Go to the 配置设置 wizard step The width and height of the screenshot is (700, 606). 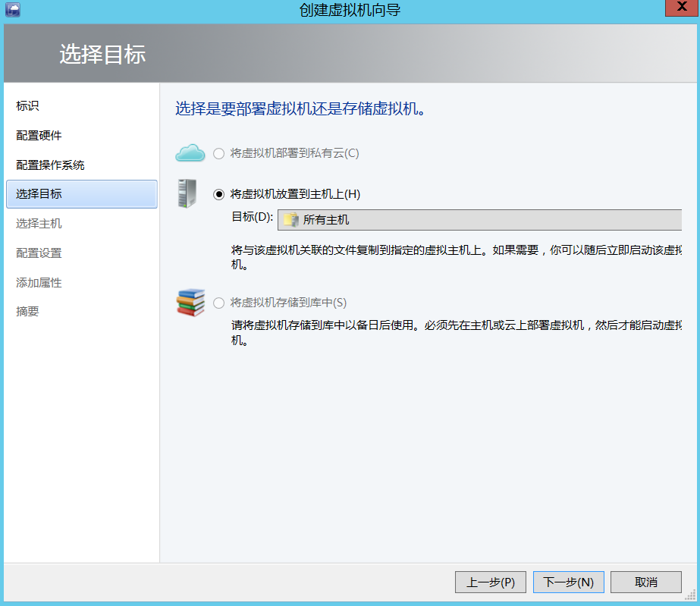coord(39,253)
